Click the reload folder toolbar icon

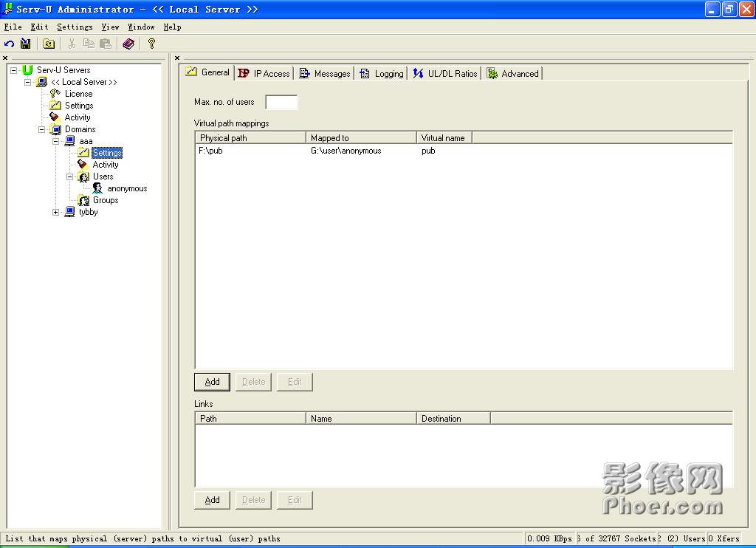(49, 44)
